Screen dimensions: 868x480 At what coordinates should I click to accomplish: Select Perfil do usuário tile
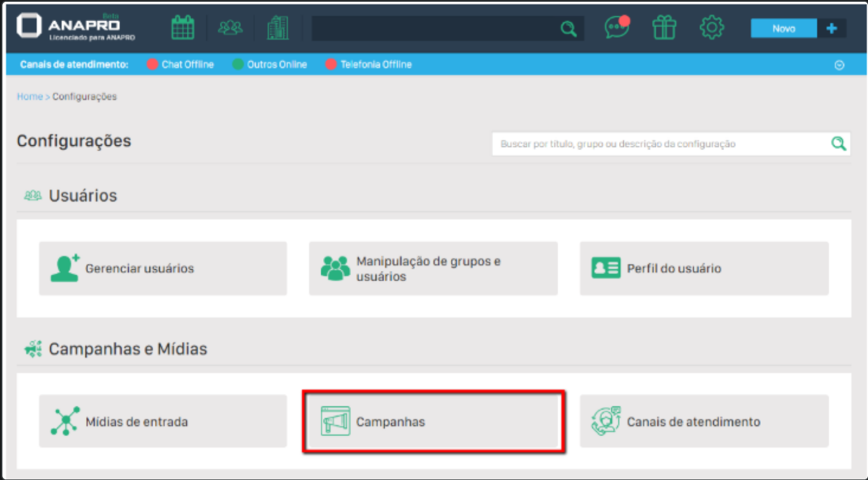click(x=703, y=269)
